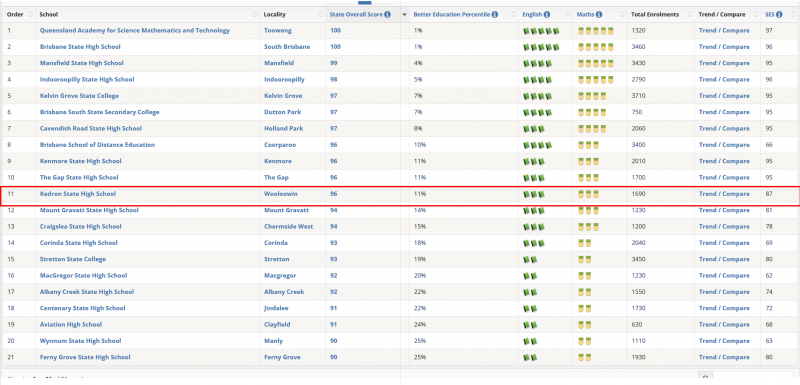Open Craigslea State High School link

81,226
